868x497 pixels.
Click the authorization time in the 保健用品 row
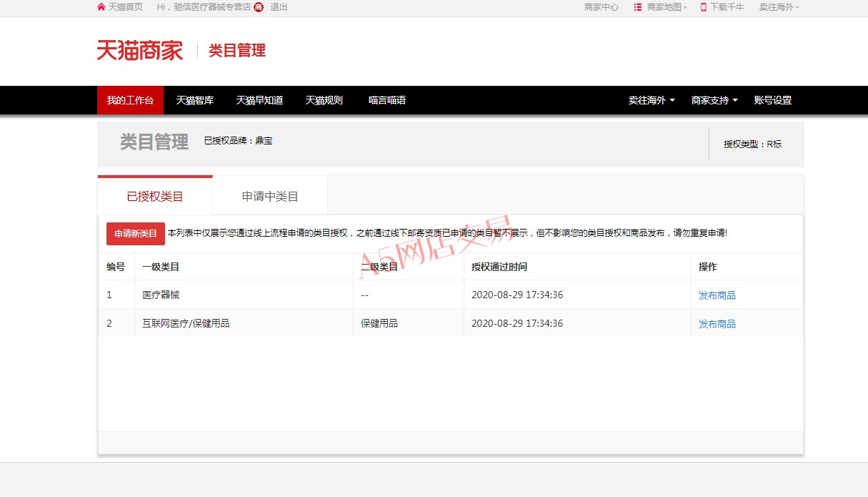517,323
